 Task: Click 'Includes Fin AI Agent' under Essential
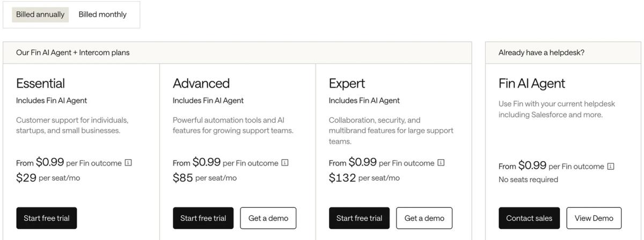click(52, 100)
